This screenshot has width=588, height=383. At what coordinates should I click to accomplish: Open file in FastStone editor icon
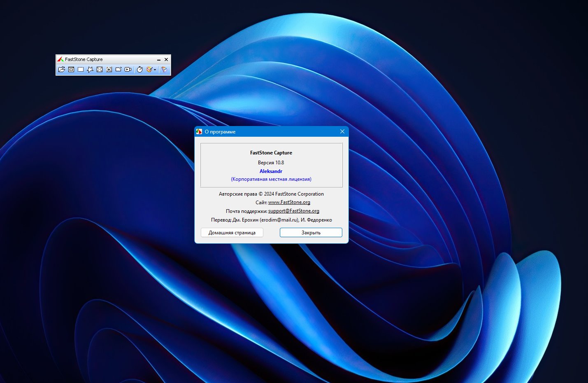click(x=62, y=70)
